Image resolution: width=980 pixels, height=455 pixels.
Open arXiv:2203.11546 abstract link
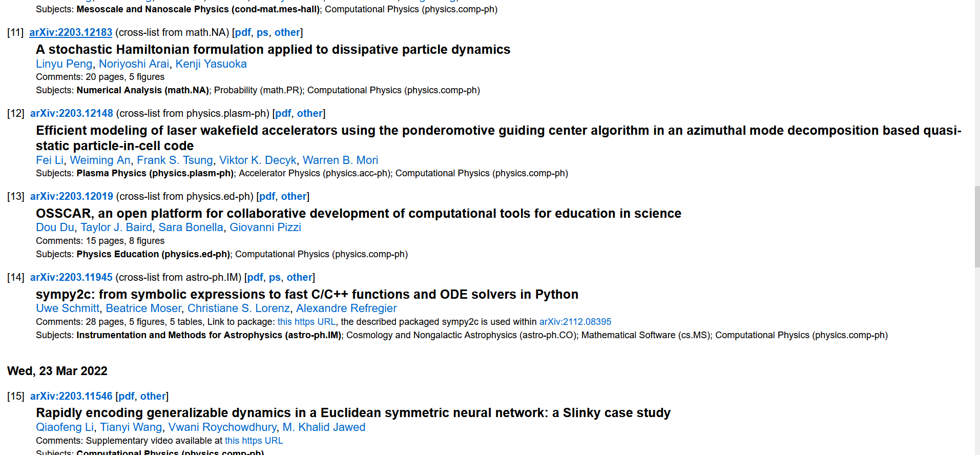[71, 396]
